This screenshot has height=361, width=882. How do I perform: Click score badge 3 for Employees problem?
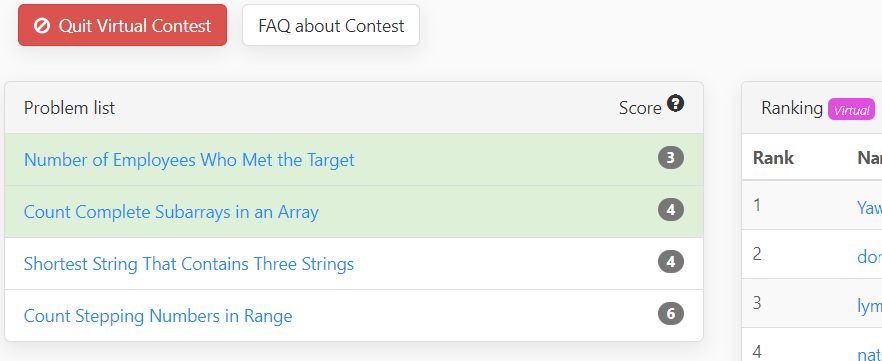[670, 158]
